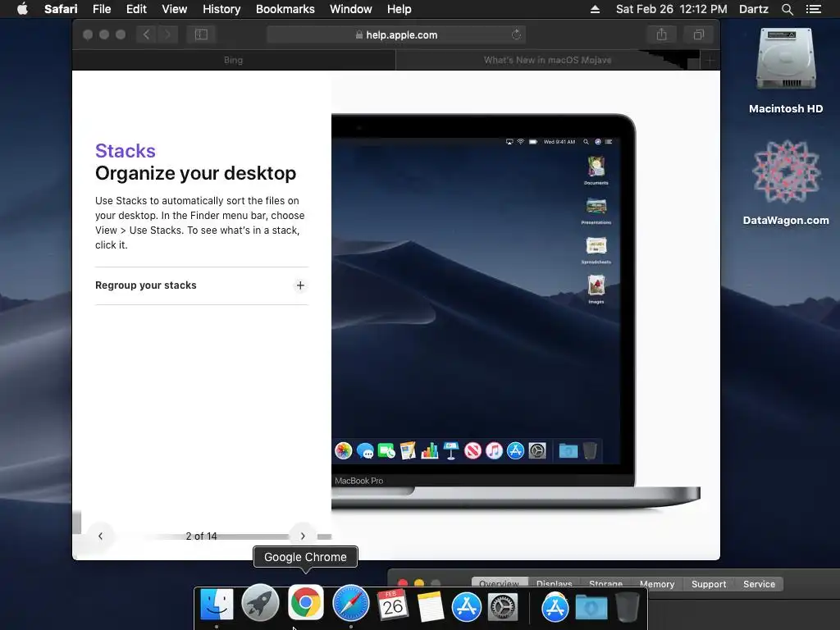Expand the Regroup your stacks section
840x630 pixels.
(202, 285)
